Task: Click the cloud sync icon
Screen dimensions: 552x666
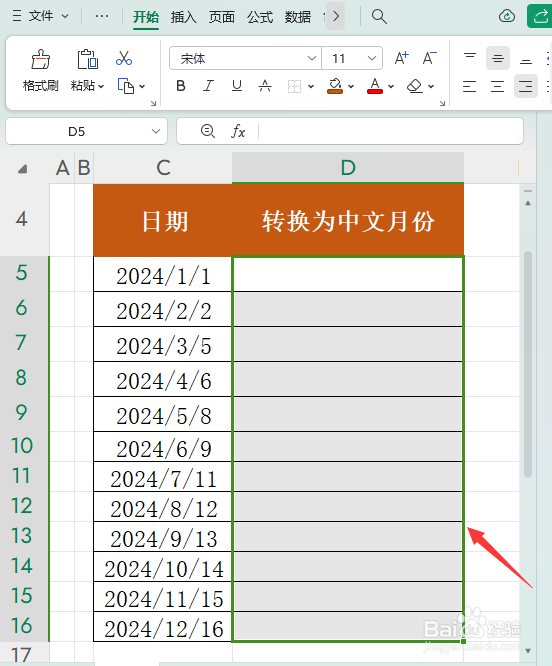Action: pos(507,16)
